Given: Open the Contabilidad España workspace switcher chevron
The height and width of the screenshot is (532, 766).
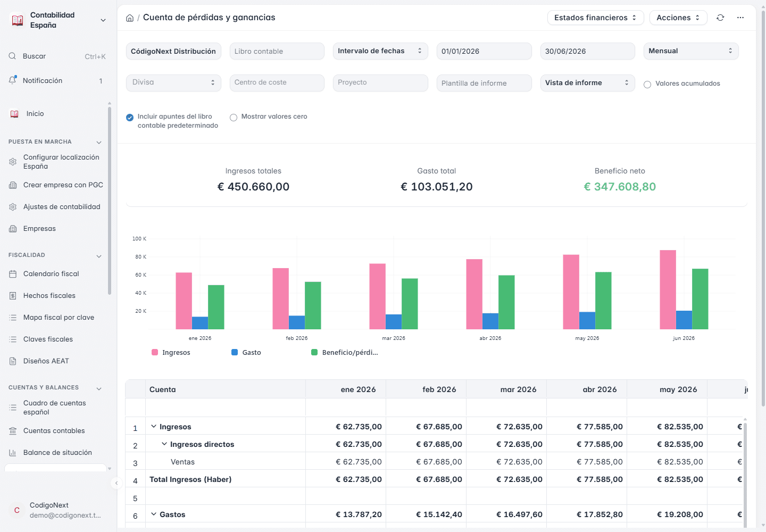Looking at the screenshot, I should click(x=103, y=20).
